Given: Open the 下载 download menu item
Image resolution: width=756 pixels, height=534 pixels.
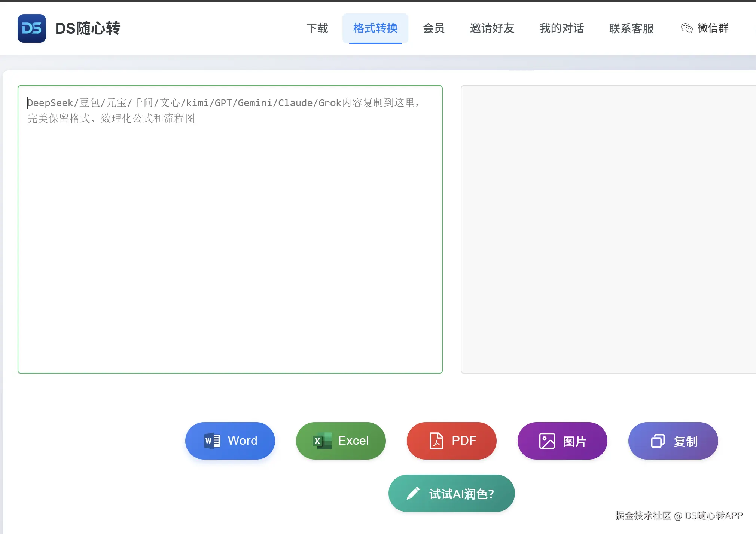Looking at the screenshot, I should (x=317, y=28).
